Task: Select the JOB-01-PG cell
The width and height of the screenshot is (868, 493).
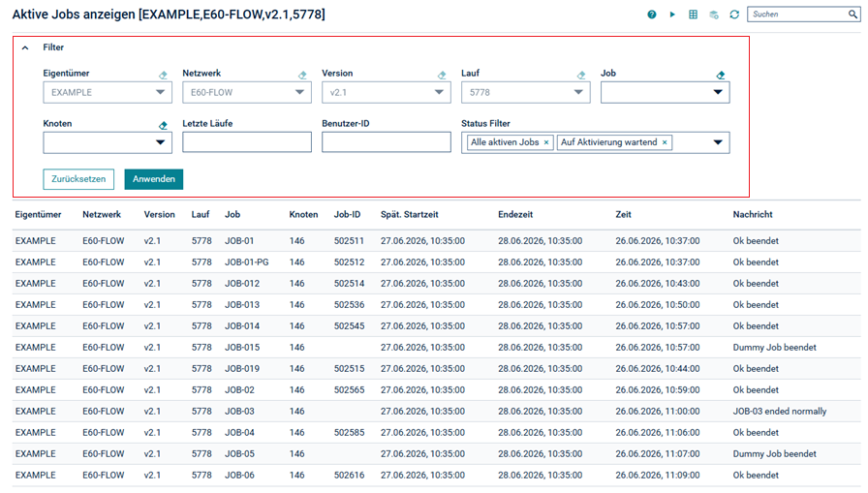Action: coord(247,262)
